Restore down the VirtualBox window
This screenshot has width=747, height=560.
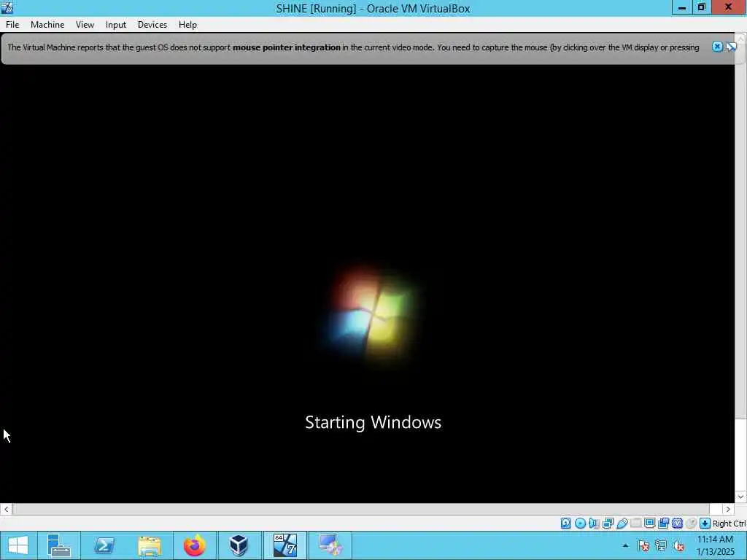(x=701, y=7)
